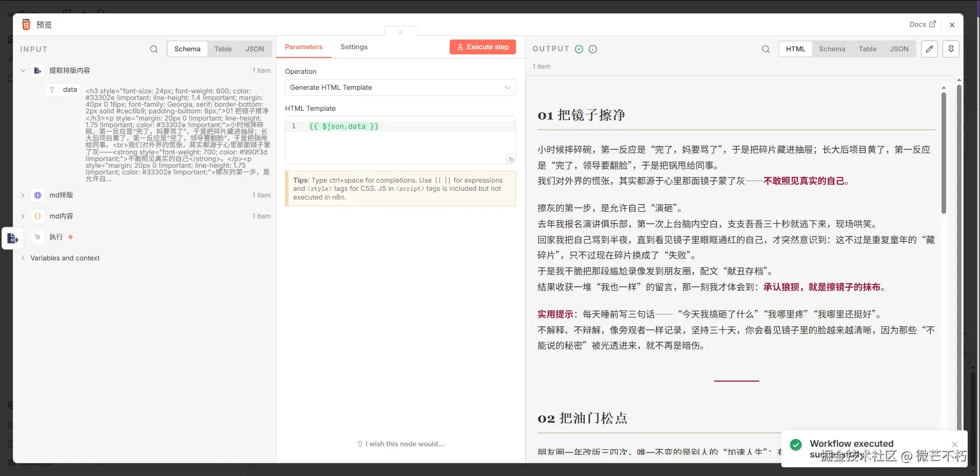Click the lightning bolt beside 执行
The height and width of the screenshot is (476, 980).
click(71, 237)
